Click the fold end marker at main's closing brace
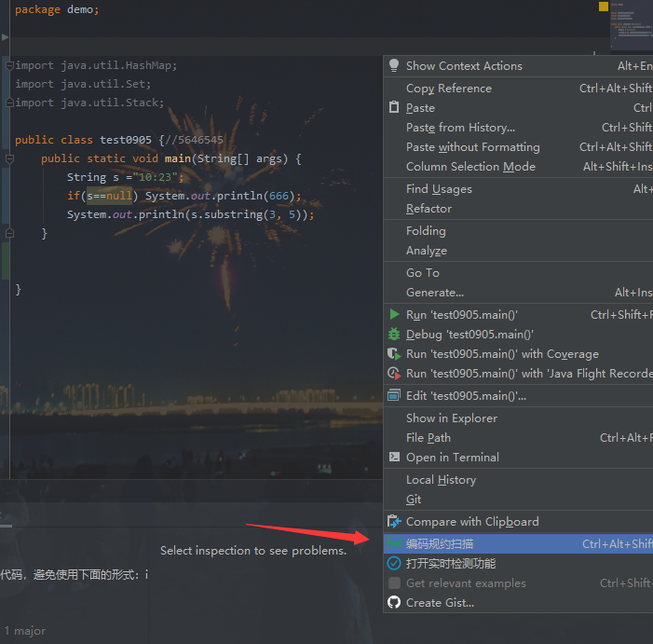 9,233
